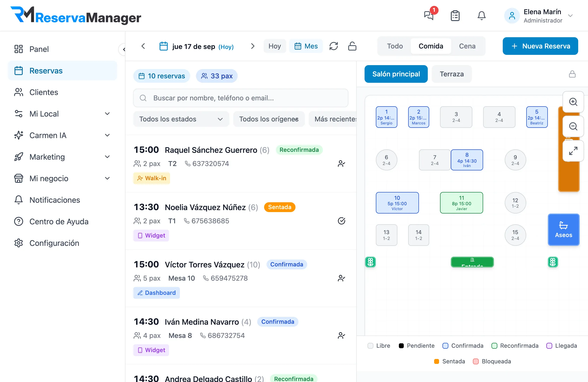Click the Nueva Reserva button
This screenshot has width=588, height=382.
(540, 46)
